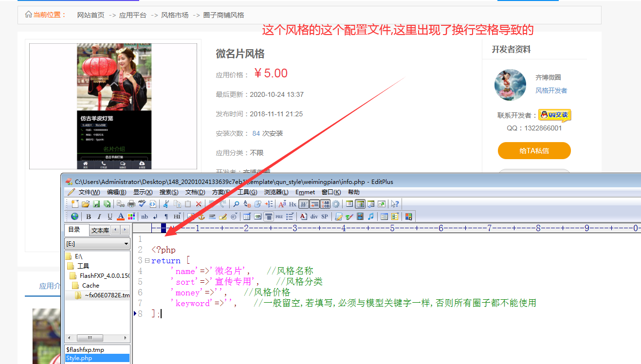Open the 文件(W) menu

click(85, 192)
